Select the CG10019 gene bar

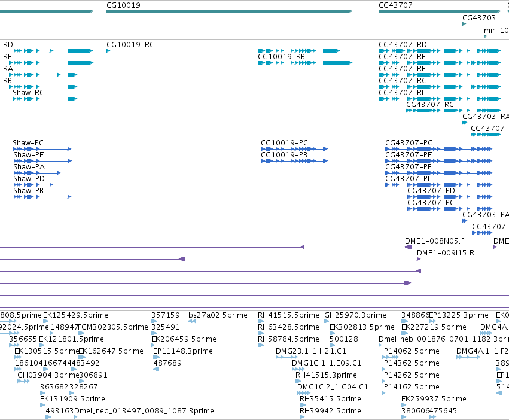(x=229, y=11)
